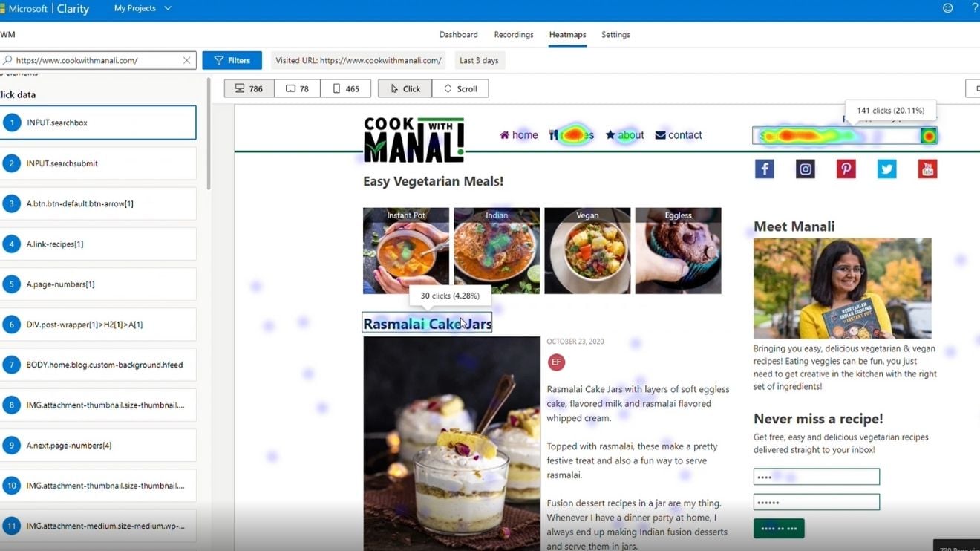980x551 pixels.
Task: Select element row A.next.page-numbers[4]
Action: point(98,446)
